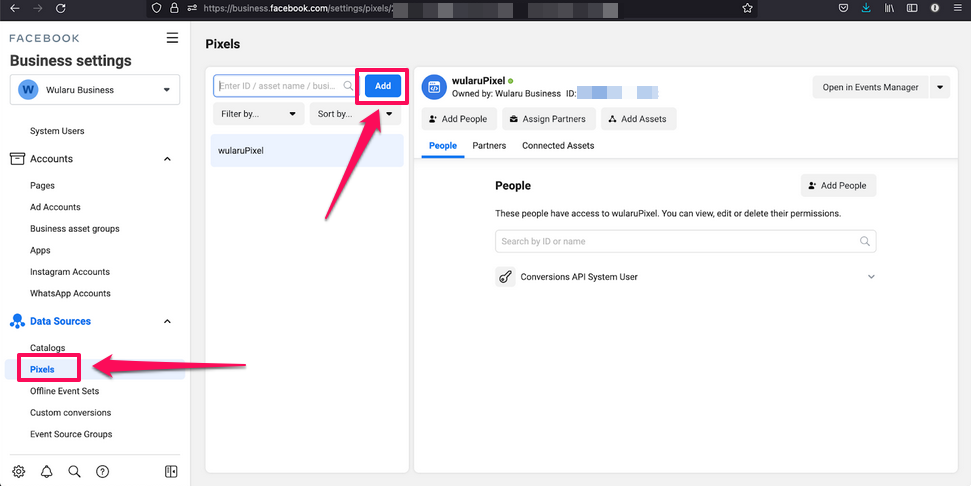Click Assign Partners
971x486 pixels.
(549, 119)
